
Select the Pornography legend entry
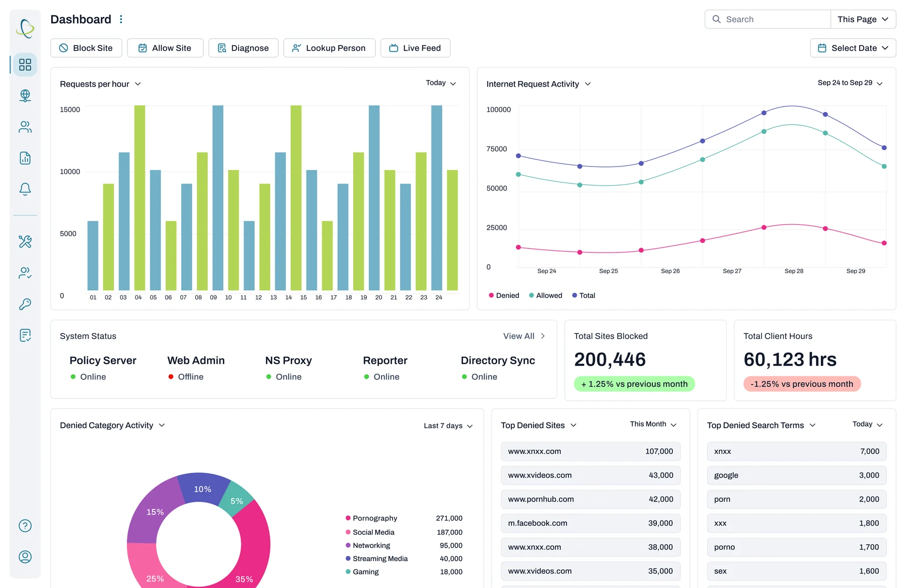click(371, 519)
